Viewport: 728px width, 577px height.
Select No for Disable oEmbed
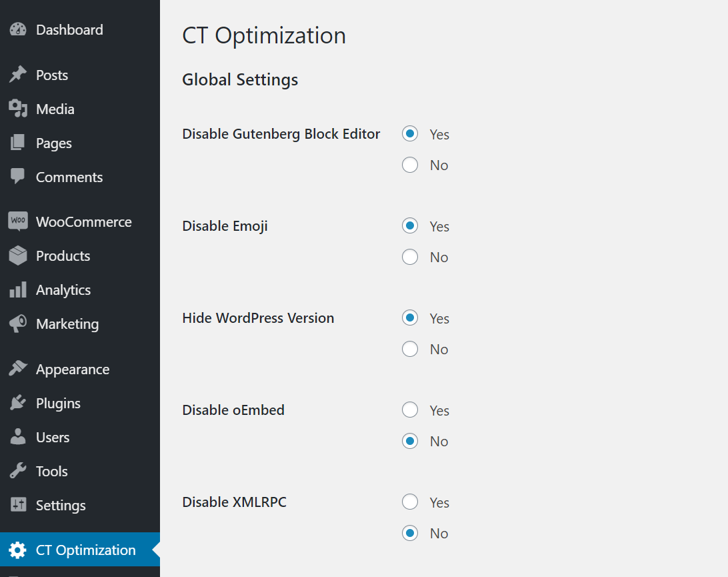click(410, 441)
